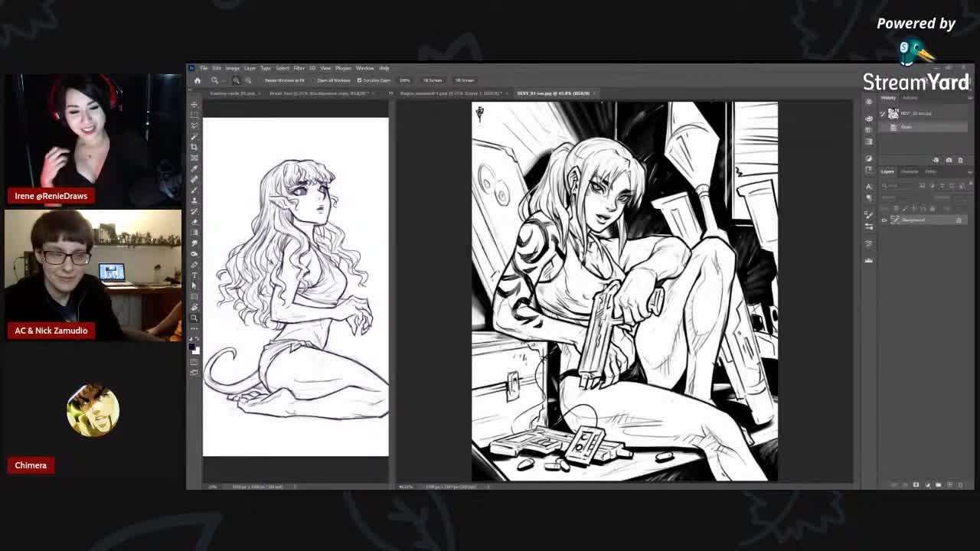Select the Zoom tool in the toolbar
The height and width of the screenshot is (551, 980).
(x=194, y=317)
